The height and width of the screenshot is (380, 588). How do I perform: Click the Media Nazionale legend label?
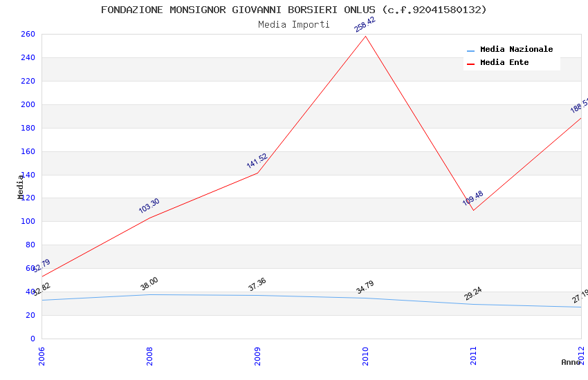[516, 49]
